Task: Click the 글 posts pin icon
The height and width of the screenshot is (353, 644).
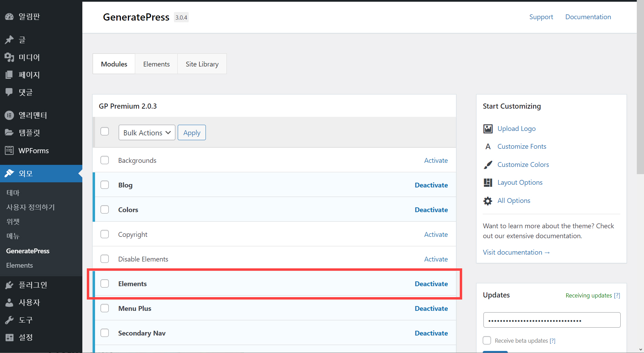Action: (9, 40)
